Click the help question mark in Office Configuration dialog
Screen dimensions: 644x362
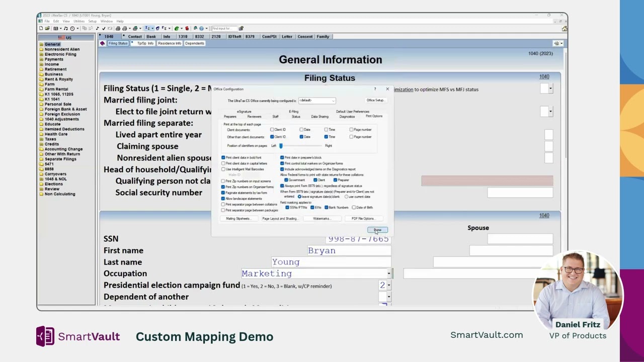(375, 89)
